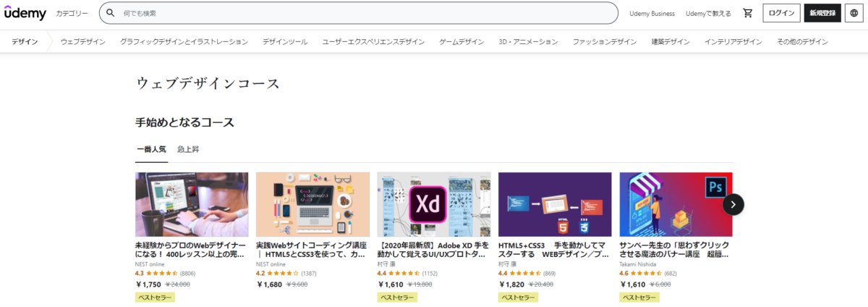Image resolution: width=868 pixels, height=307 pixels.
Task: Click ベストセラー badge under ￥1,820
Action: point(518,298)
